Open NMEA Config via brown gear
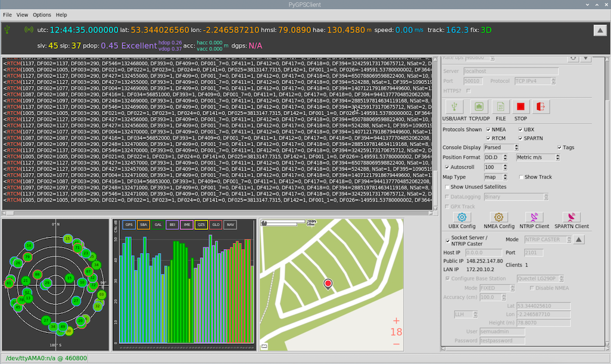611x364 pixels. (499, 217)
